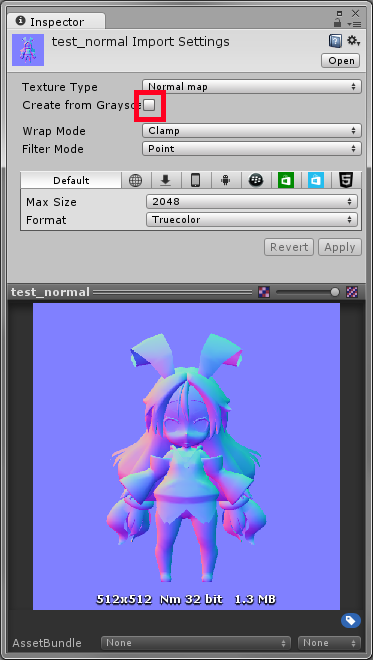Open the Inspector settings gear menu

tap(353, 41)
